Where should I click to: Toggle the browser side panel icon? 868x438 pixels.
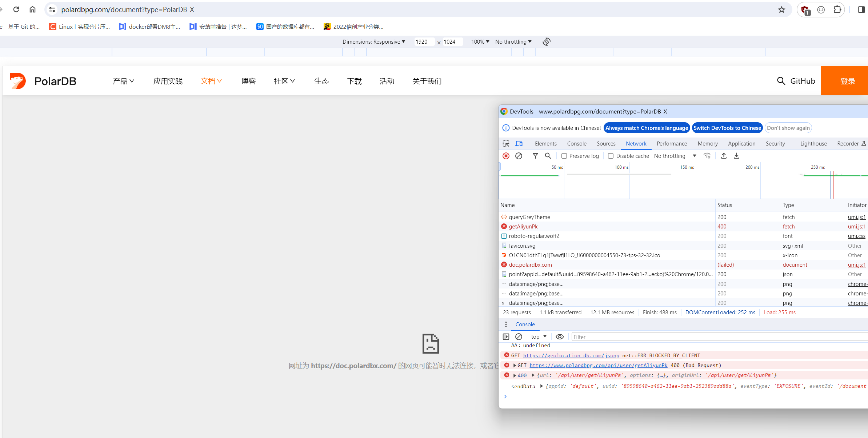tap(861, 9)
